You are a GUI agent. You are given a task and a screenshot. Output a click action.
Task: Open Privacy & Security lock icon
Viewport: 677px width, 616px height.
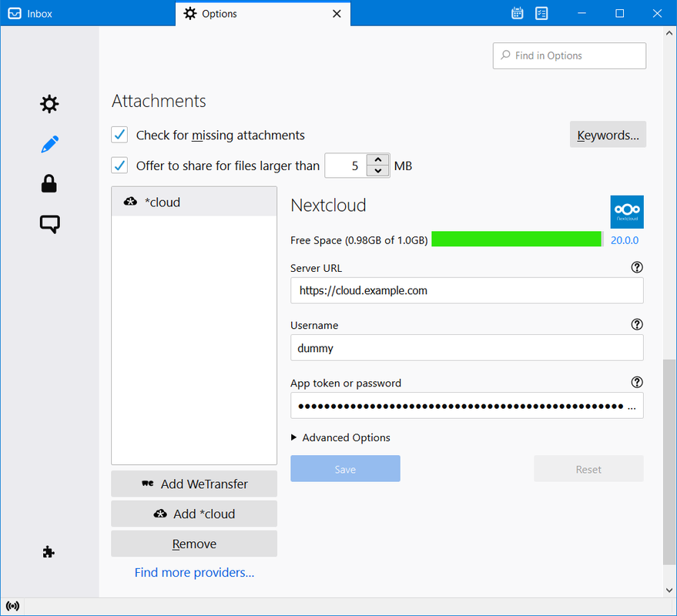click(x=49, y=183)
